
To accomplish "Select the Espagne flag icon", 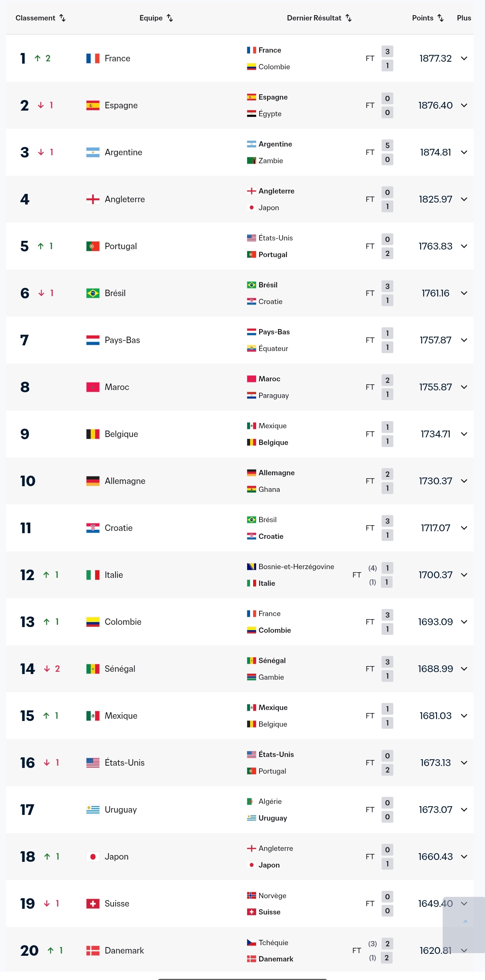I will 92,105.
